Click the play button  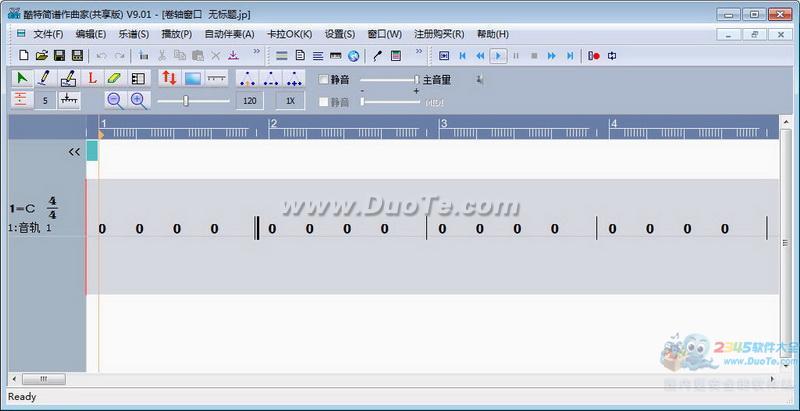[498, 56]
